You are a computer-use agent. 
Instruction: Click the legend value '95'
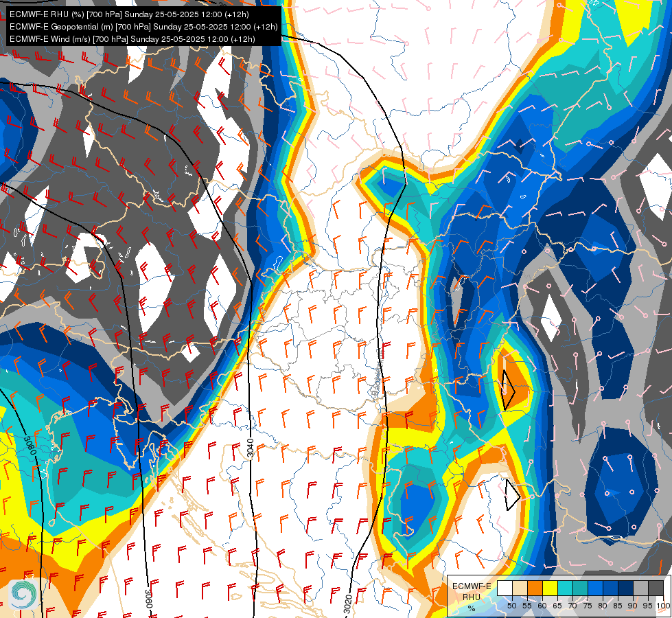tap(647, 606)
